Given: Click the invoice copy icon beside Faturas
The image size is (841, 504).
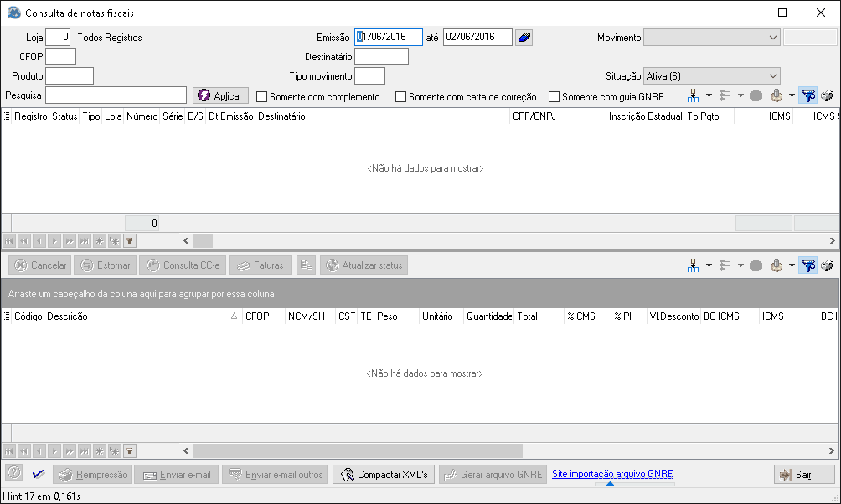Looking at the screenshot, I should pyautogui.click(x=307, y=265).
